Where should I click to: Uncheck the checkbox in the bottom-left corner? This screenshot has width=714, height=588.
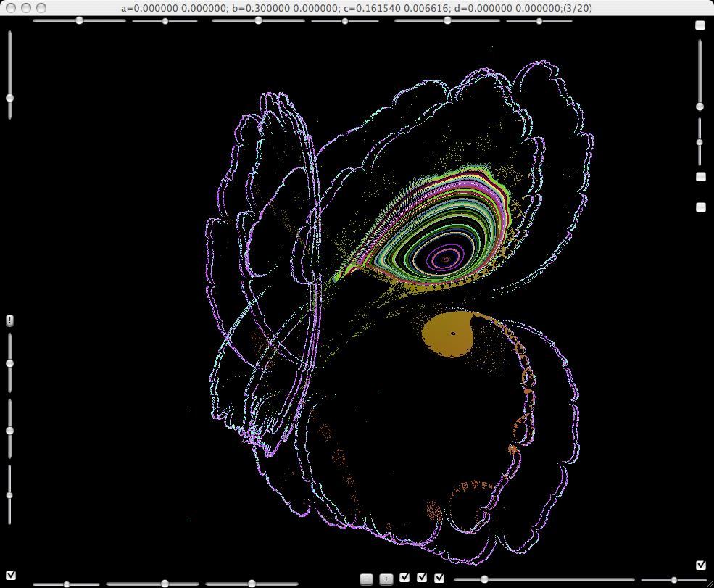[11, 575]
